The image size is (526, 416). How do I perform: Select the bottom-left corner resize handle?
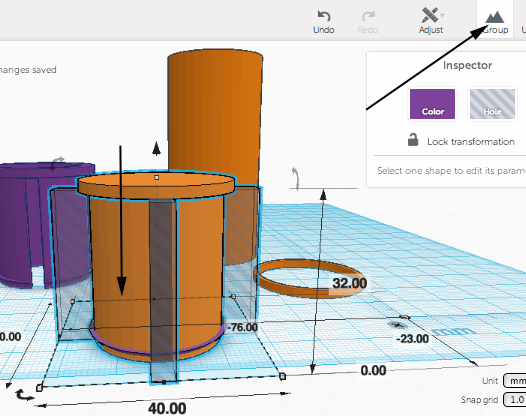pos(39,388)
